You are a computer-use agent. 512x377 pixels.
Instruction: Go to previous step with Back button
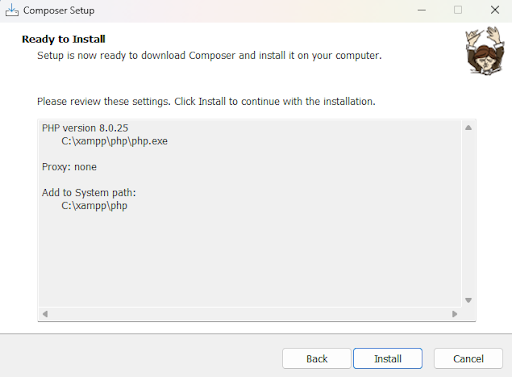[317, 359]
